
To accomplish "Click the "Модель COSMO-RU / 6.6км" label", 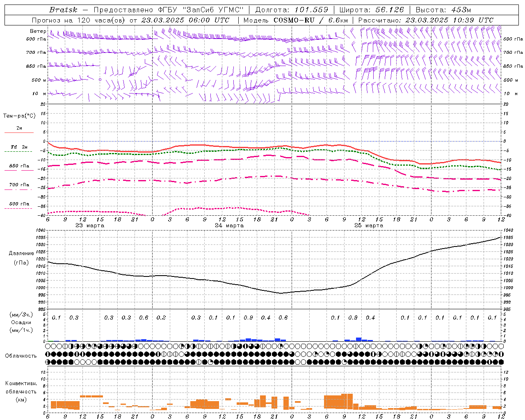I will click(x=296, y=20).
